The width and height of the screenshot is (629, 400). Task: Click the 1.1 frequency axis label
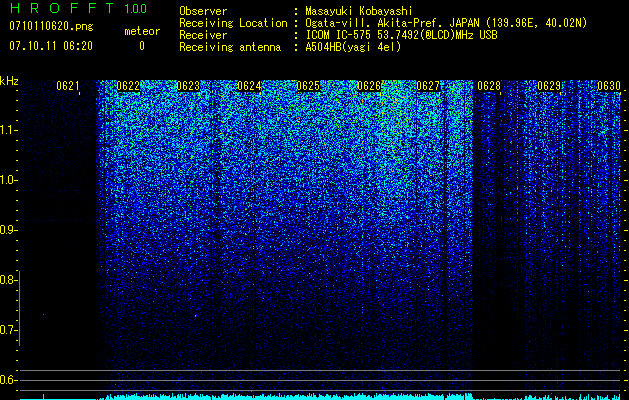(x=8, y=130)
